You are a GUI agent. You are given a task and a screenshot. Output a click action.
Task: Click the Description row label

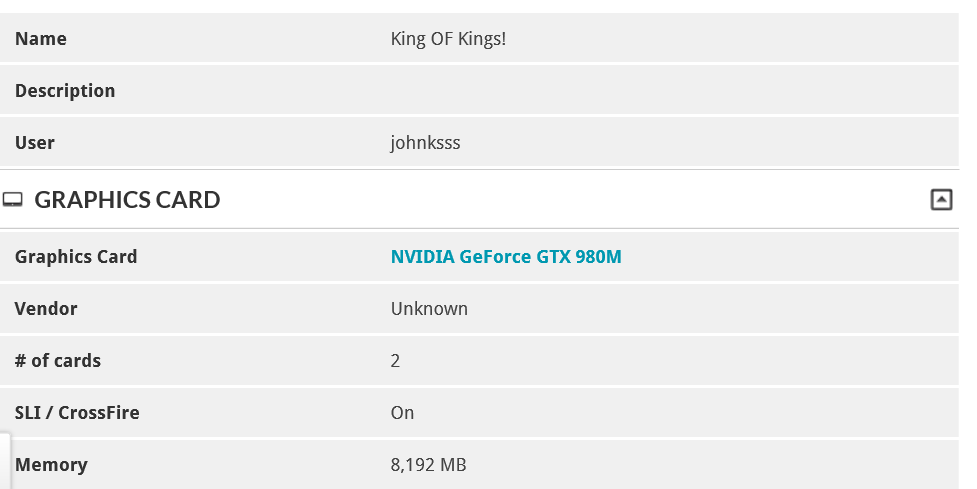[65, 91]
